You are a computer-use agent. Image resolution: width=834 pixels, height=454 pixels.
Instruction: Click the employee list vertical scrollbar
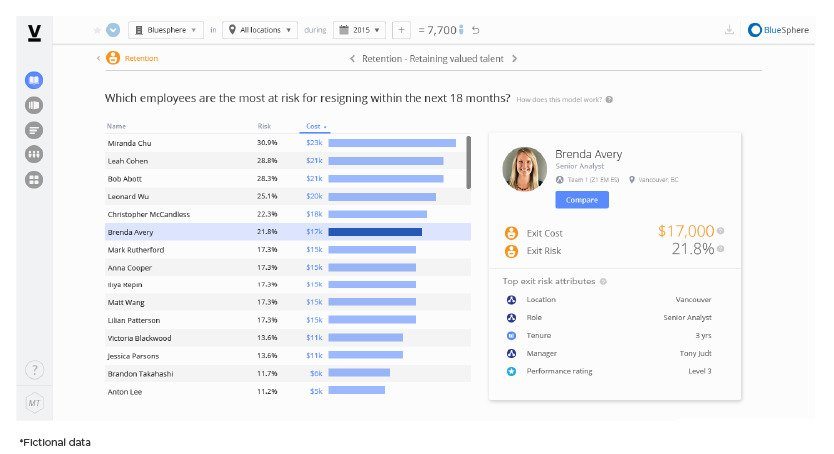(x=468, y=162)
